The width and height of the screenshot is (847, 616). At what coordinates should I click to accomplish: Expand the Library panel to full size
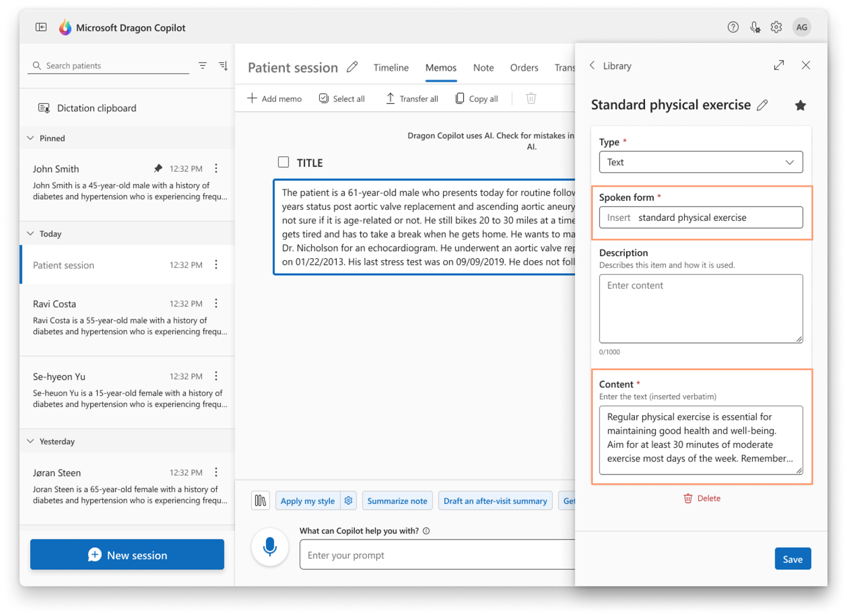(x=779, y=65)
